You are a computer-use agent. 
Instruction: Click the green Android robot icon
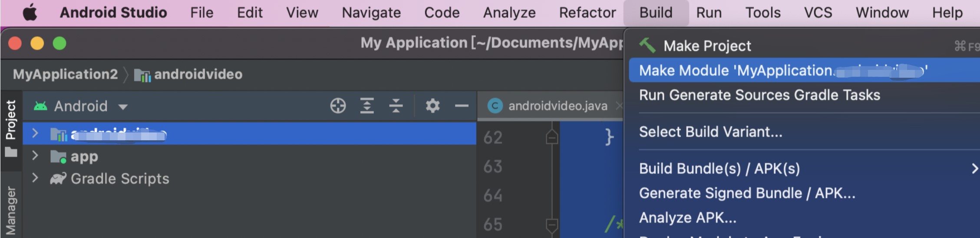pyautogui.click(x=40, y=106)
